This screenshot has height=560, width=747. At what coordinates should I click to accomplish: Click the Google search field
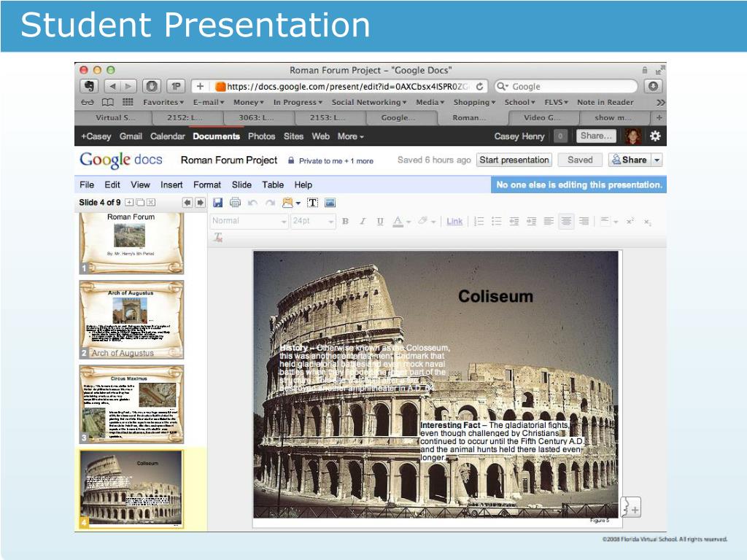566,86
